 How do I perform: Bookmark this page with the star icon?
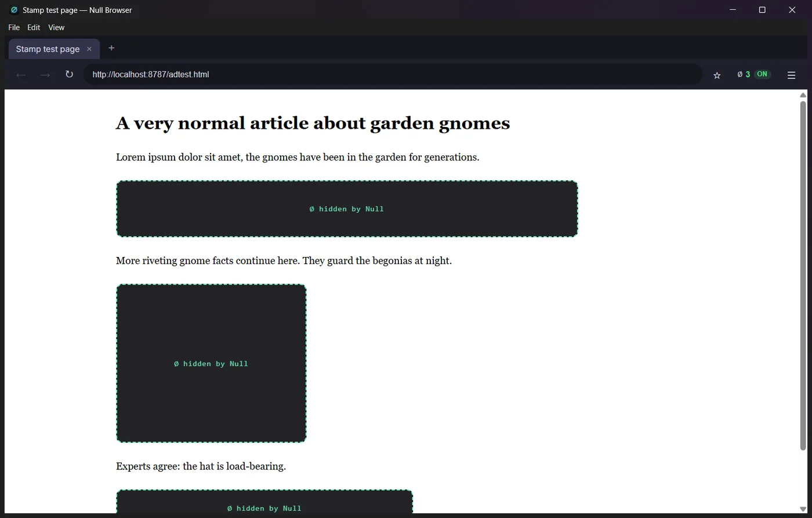717,75
